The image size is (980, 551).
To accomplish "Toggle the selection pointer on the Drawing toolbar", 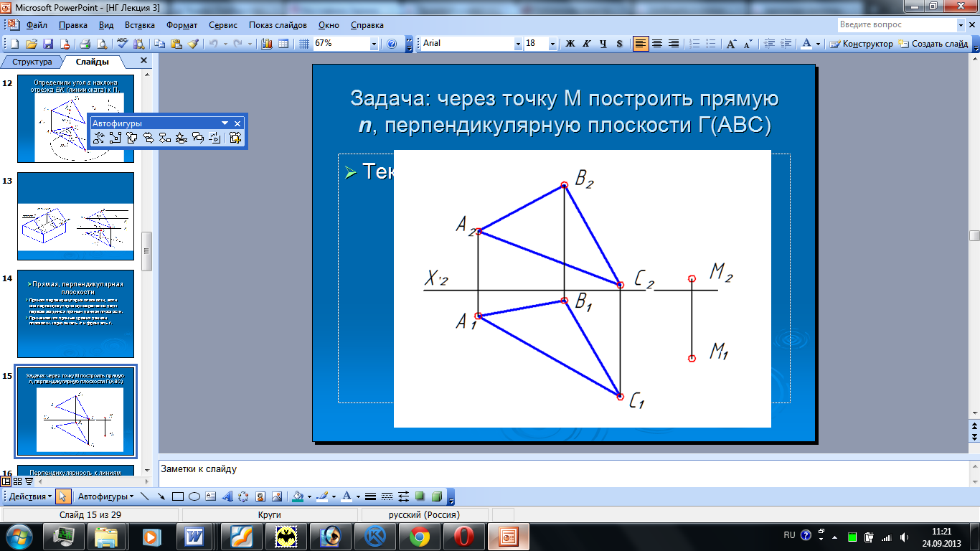I will [63, 496].
